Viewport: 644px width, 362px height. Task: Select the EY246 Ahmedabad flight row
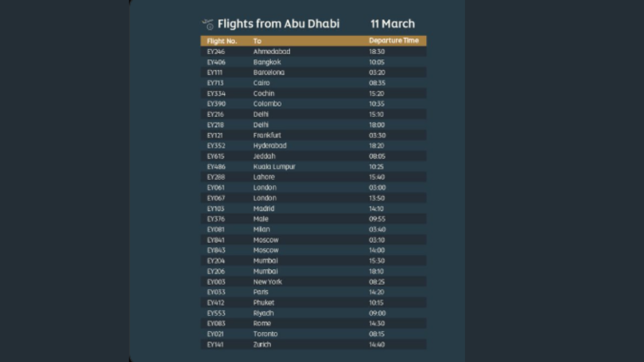tap(313, 52)
